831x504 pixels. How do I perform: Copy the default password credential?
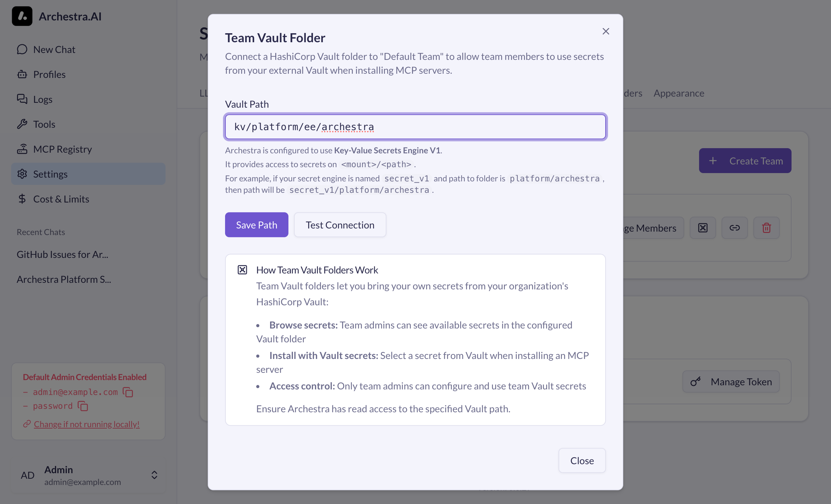pyautogui.click(x=83, y=406)
